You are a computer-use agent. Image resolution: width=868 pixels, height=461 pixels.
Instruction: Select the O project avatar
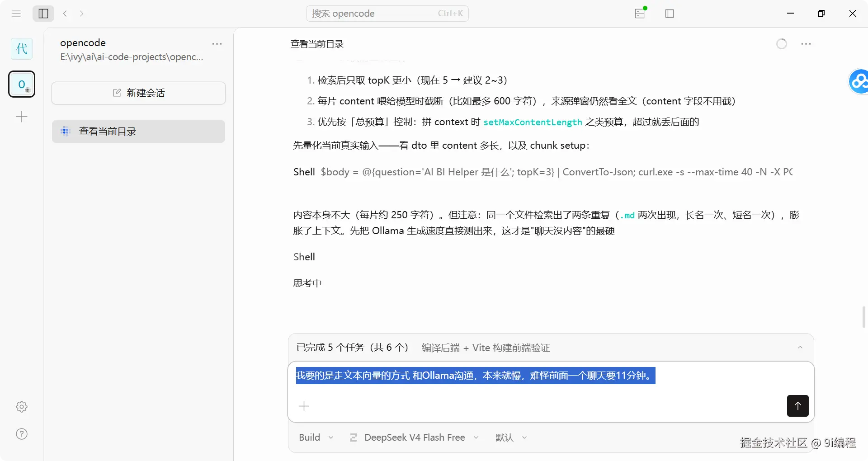tap(22, 84)
